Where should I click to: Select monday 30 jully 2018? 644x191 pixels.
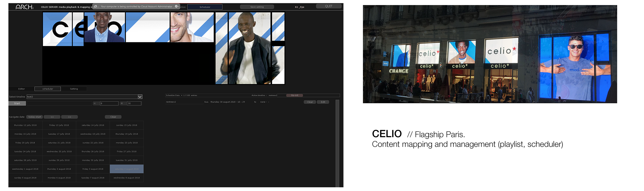[93, 160]
